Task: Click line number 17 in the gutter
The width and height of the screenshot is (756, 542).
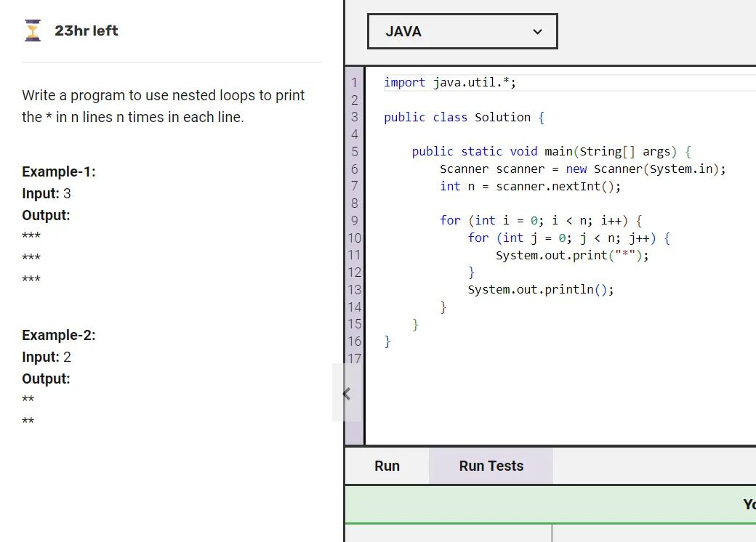Action: point(355,358)
